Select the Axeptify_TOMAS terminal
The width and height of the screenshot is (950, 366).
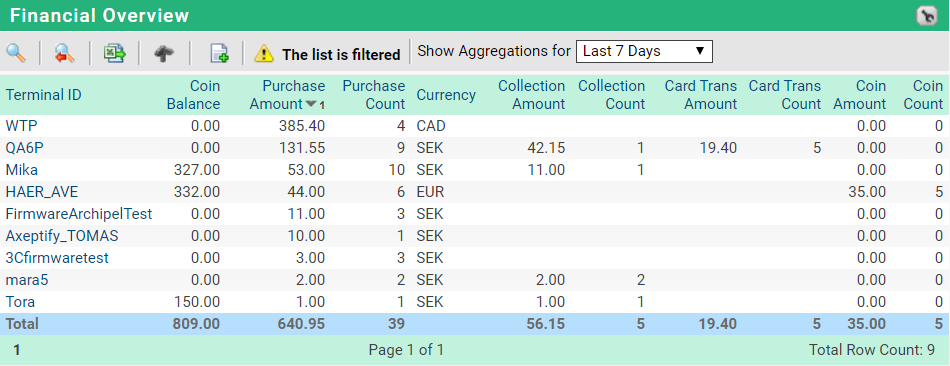pyautogui.click(x=62, y=236)
